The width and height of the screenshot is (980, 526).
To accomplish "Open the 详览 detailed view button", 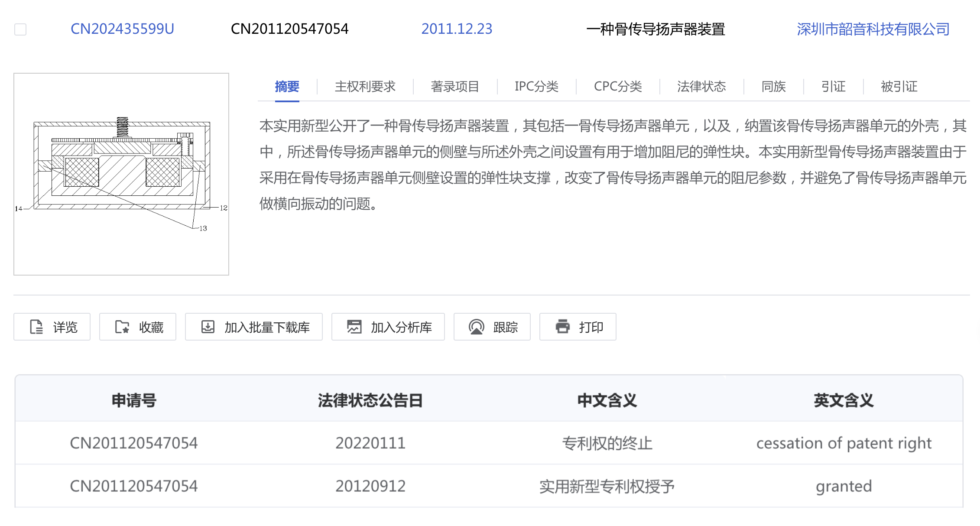I will click(52, 327).
